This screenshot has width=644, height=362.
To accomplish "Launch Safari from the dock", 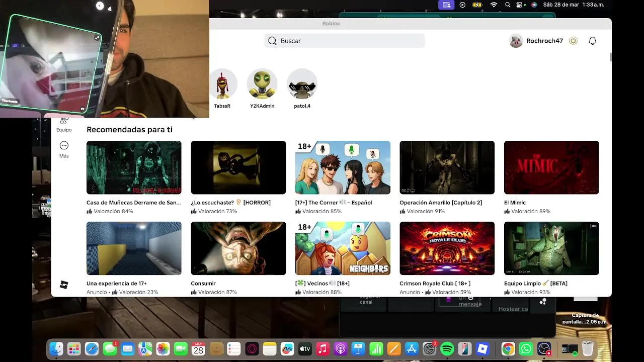I will 92,349.
